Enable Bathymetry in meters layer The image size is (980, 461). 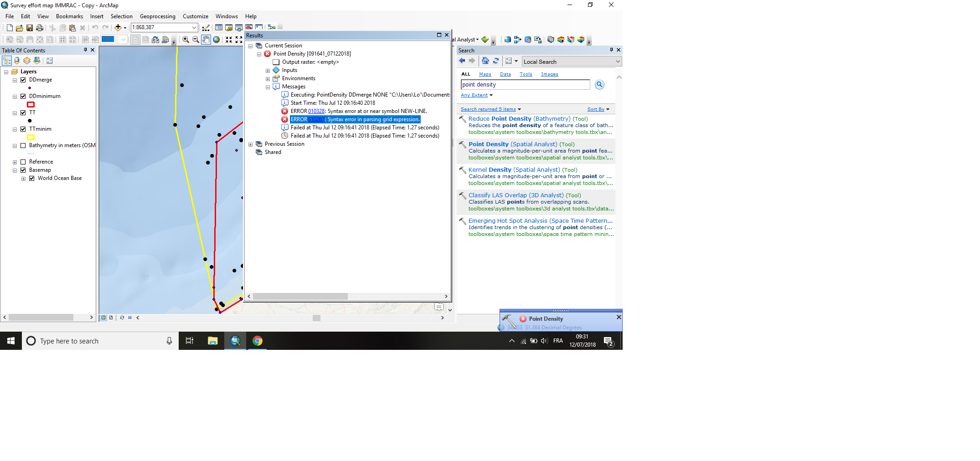(23, 145)
